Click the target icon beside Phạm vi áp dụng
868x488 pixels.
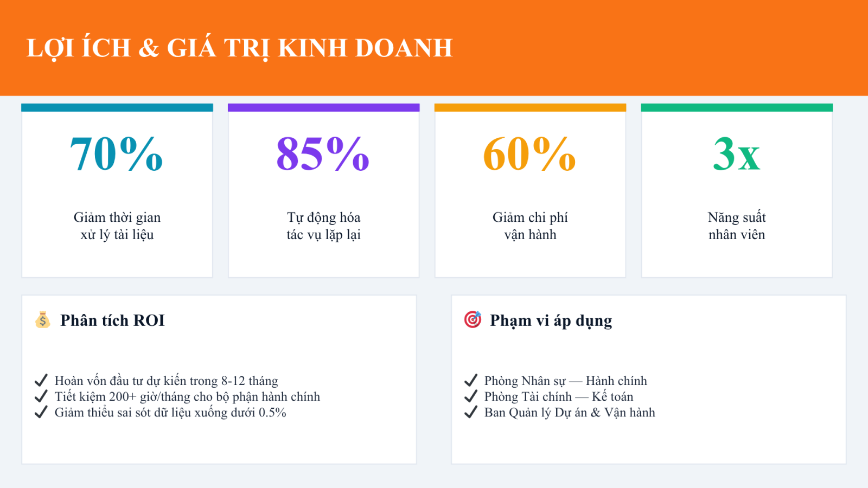tap(473, 320)
